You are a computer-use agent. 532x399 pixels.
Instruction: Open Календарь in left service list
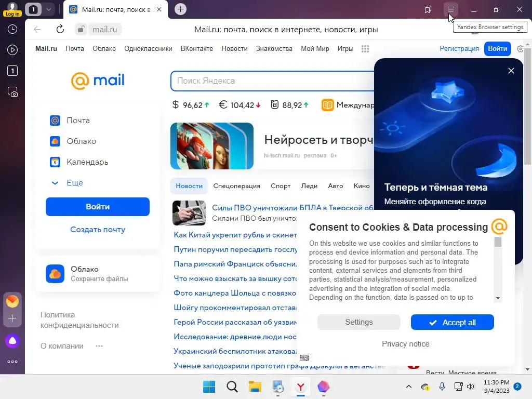(x=79, y=162)
